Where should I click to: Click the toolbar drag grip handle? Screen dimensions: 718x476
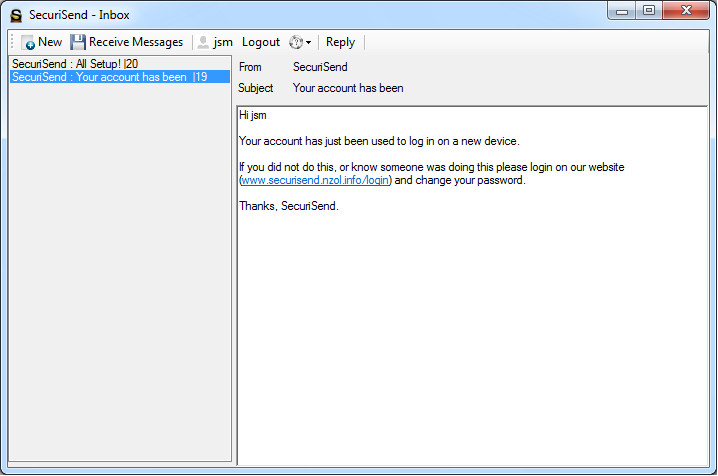pyautogui.click(x=12, y=42)
